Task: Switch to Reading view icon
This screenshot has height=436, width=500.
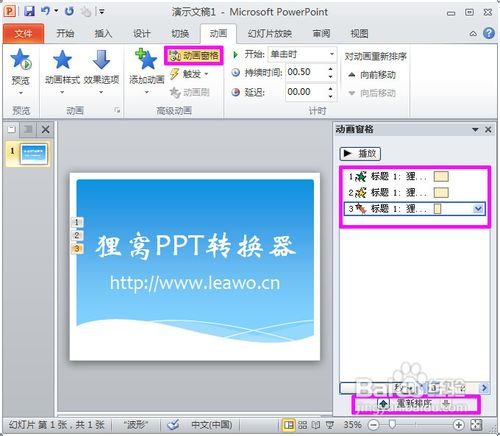Action: 315,425
